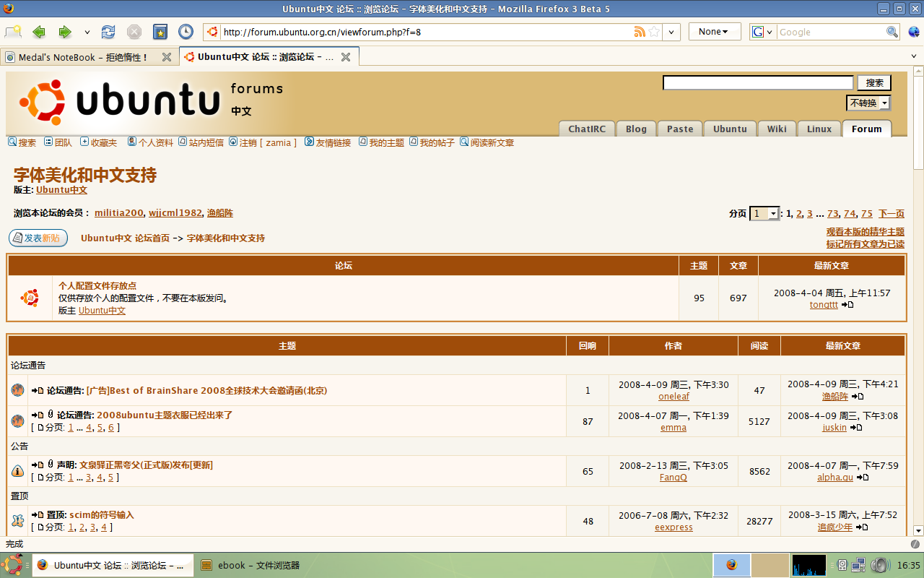Image resolution: width=924 pixels, height=578 pixels.
Task: Click the subforum Ubuntu icon for 个人配置文件存放点
Action: coord(30,298)
